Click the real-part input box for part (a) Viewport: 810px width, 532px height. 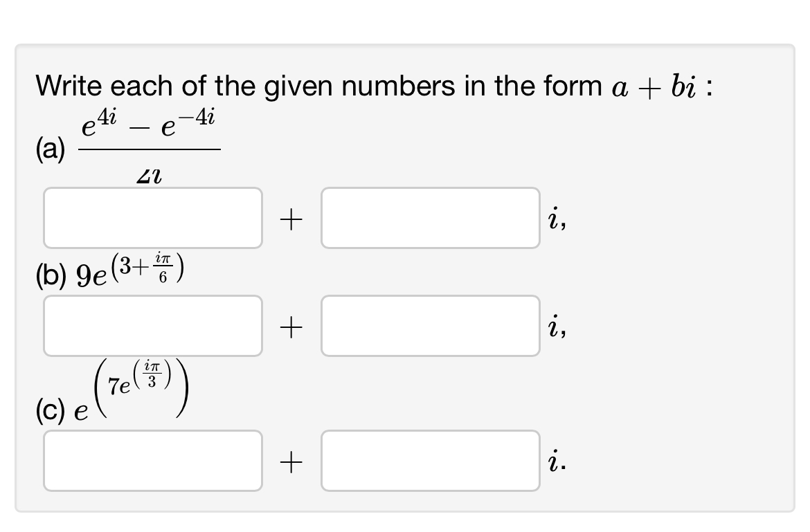(x=152, y=217)
